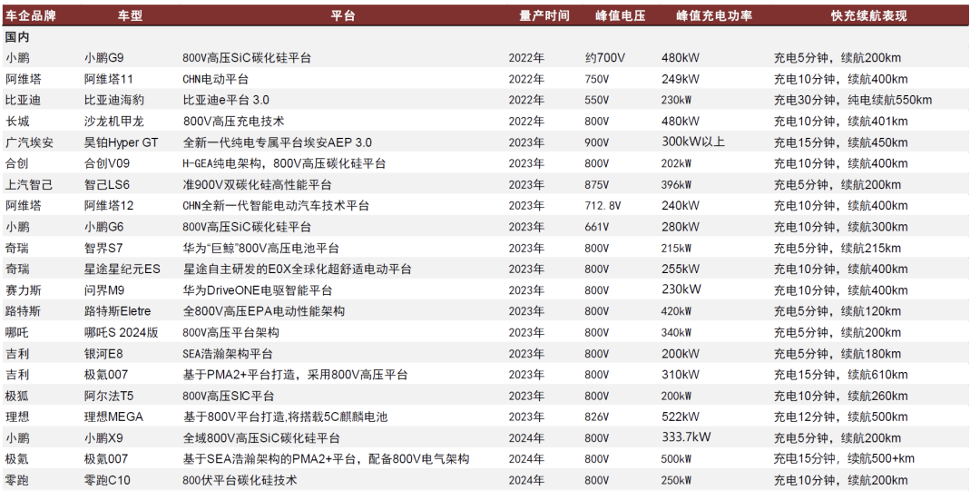980x500 pixels.
Task: Select the 理想MEGA model cell
Action: click(x=113, y=417)
